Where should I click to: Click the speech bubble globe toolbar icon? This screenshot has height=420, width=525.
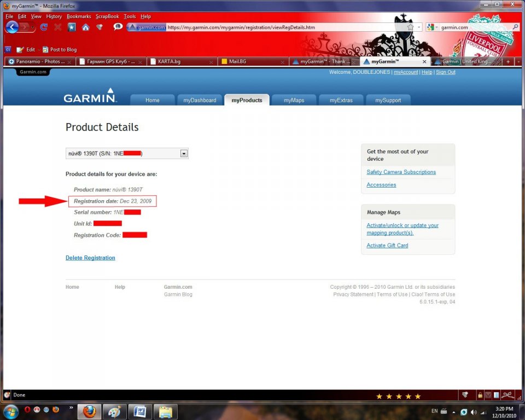point(118,26)
